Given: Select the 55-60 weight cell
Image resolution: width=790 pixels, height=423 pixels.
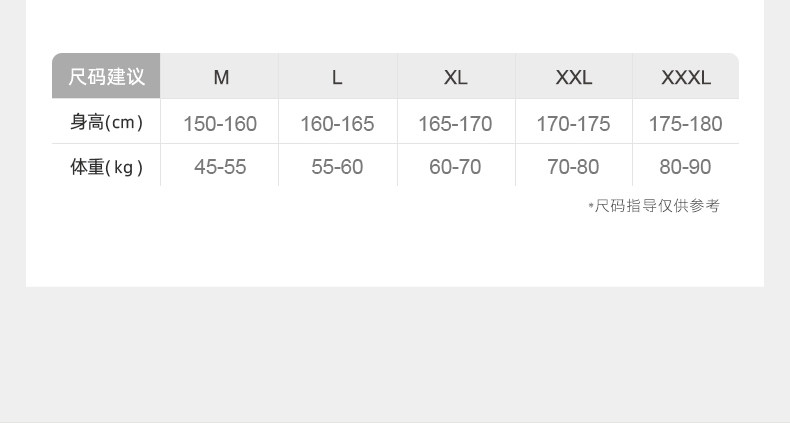Looking at the screenshot, I should [x=337, y=167].
